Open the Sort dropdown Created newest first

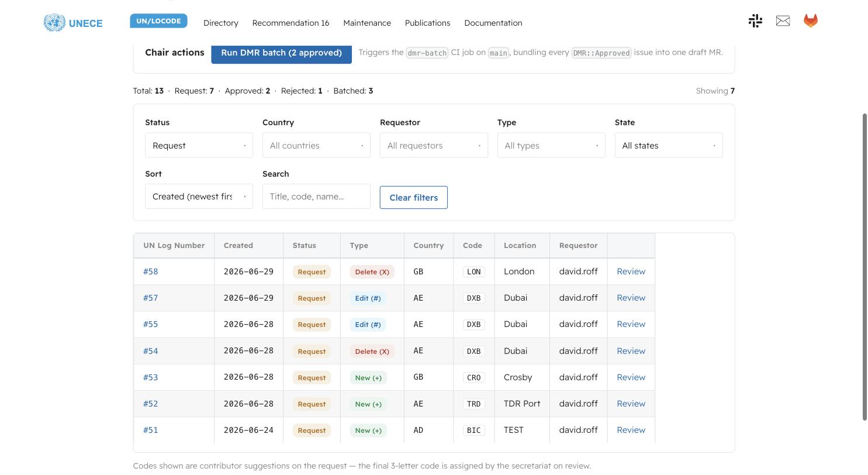(199, 197)
